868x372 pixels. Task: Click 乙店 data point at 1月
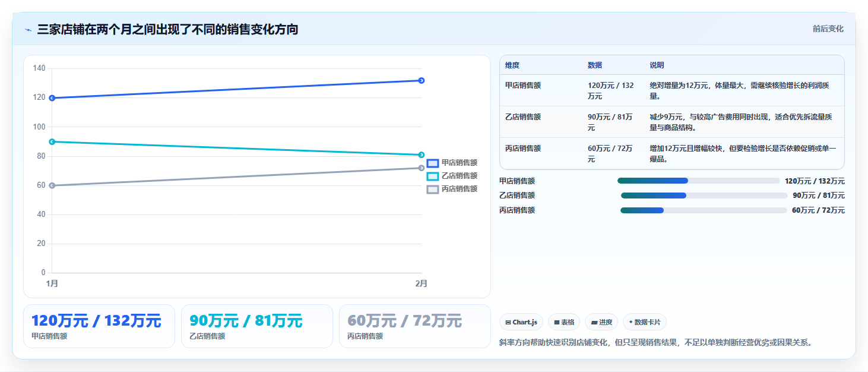coord(52,141)
